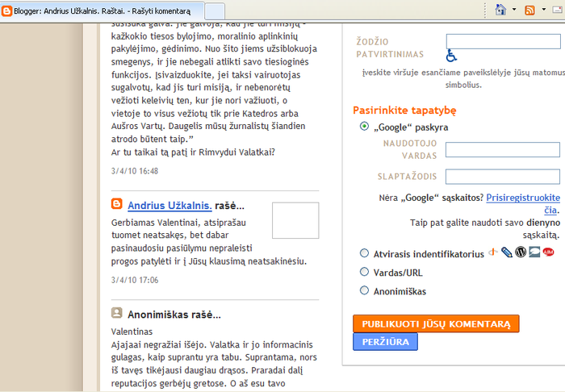Choose Atvirasis indentifikatorius radio button
This screenshot has height=392, width=565.
[x=365, y=252]
